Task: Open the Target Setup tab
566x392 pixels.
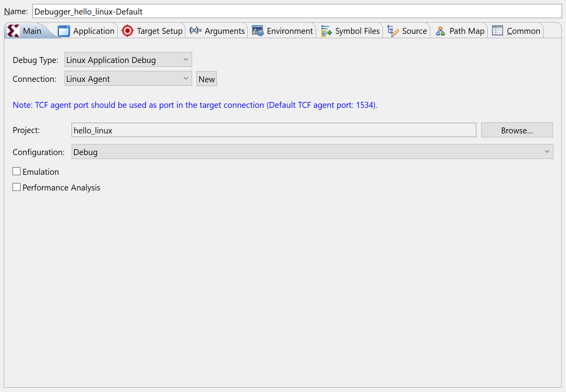Action: point(152,31)
